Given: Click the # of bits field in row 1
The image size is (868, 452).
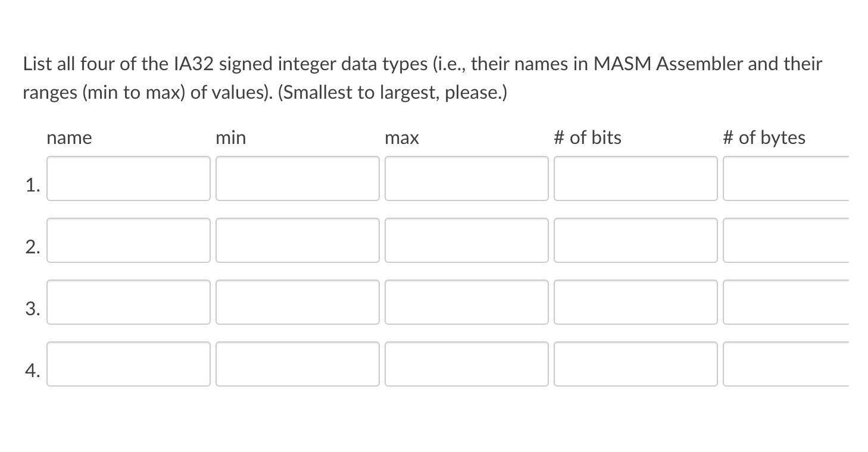Looking at the screenshot, I should 636,178.
